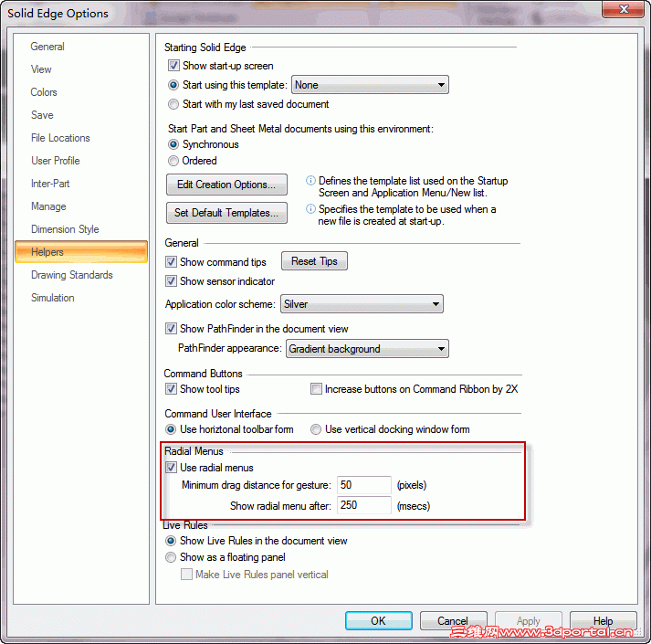The image size is (651, 644).
Task: Open the User Profile page
Action: tap(55, 161)
